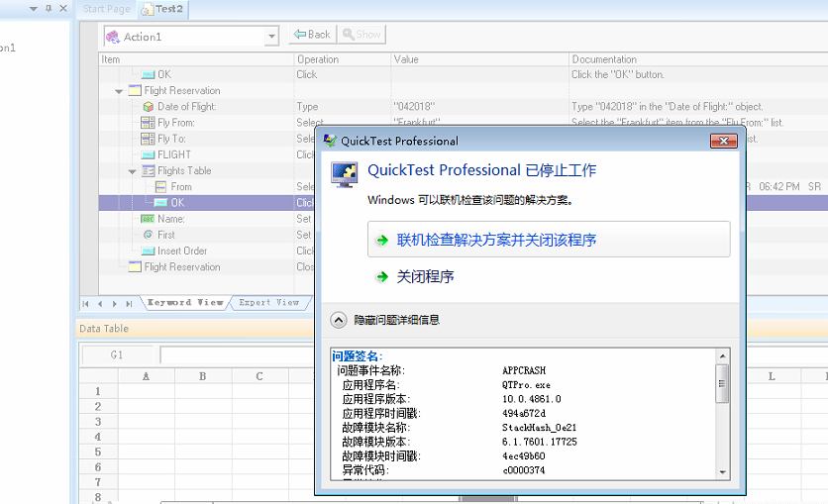Go to the first tab using the navigation arrow
Screen dimensions: 828x504
point(85,304)
